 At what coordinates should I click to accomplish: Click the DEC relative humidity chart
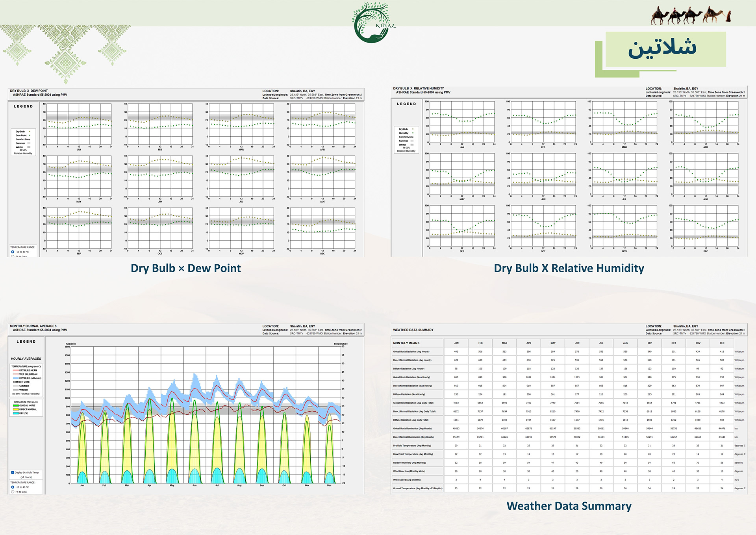pos(705,226)
